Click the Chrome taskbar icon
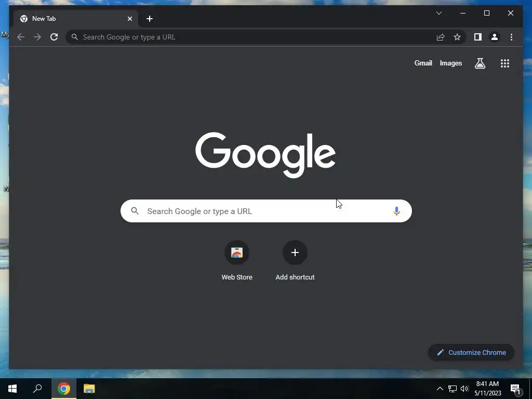The width and height of the screenshot is (532, 399). [63, 389]
